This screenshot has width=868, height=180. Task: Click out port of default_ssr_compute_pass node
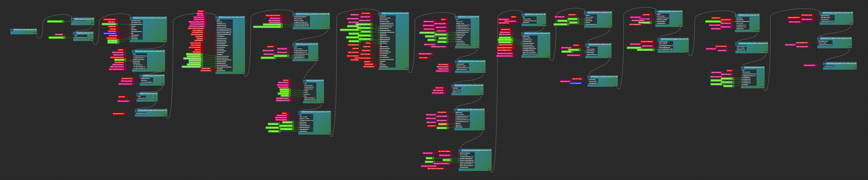click(477, 47)
